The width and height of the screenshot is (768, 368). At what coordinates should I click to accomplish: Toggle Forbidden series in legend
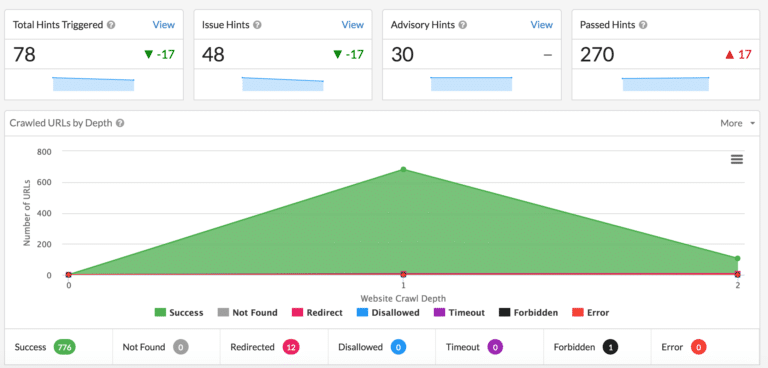(x=528, y=313)
